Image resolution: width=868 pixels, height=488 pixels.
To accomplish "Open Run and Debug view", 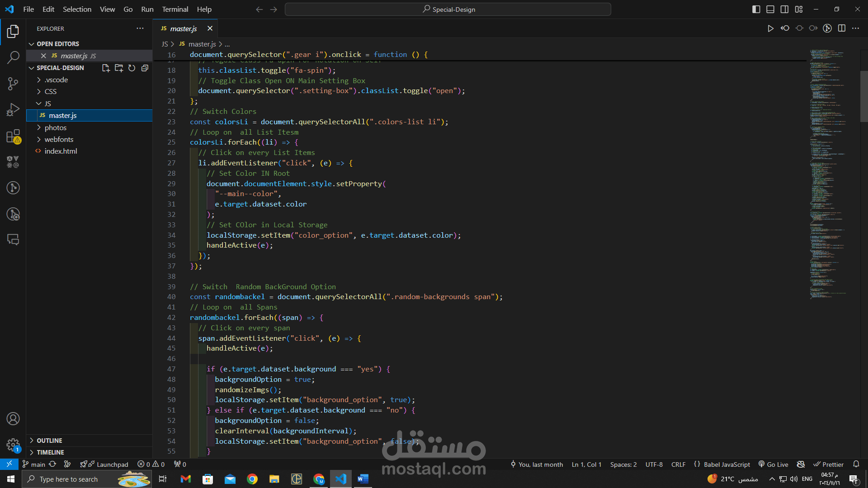I will tap(13, 110).
